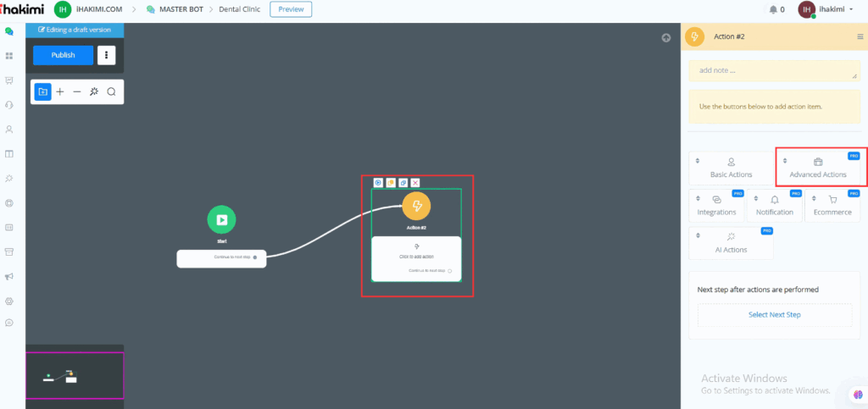Click Select Next Step link

coord(774,315)
